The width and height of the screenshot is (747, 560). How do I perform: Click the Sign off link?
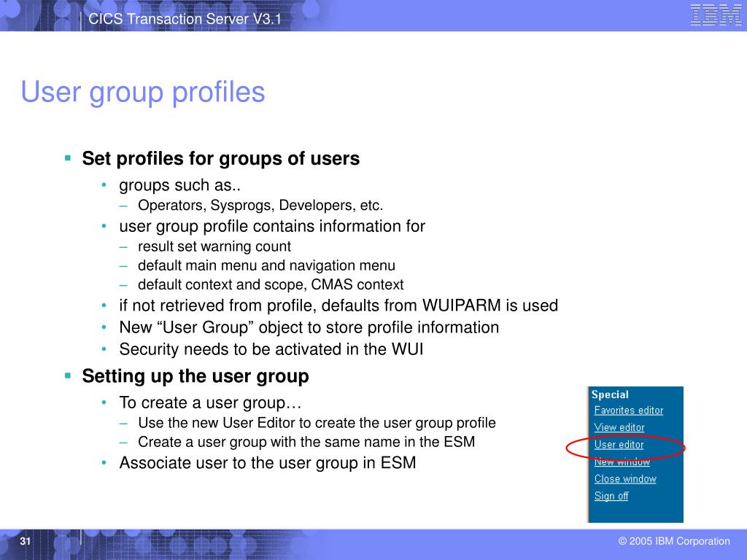coord(611,496)
